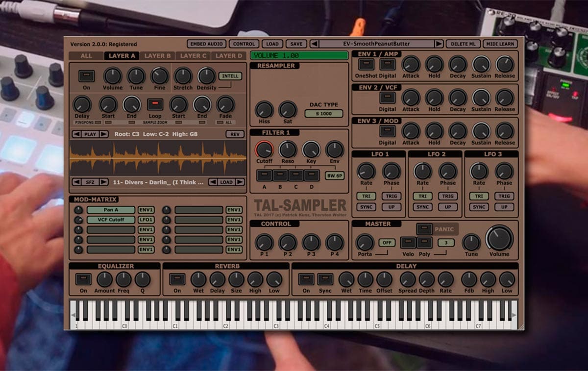Click the Filter 1 Reso knob
Screen dimensions: 588x371
click(288, 149)
